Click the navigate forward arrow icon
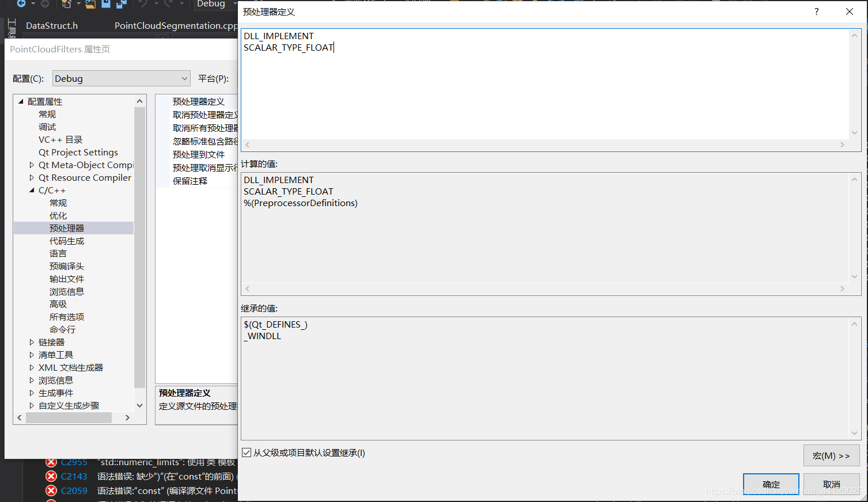 pyautogui.click(x=44, y=3)
